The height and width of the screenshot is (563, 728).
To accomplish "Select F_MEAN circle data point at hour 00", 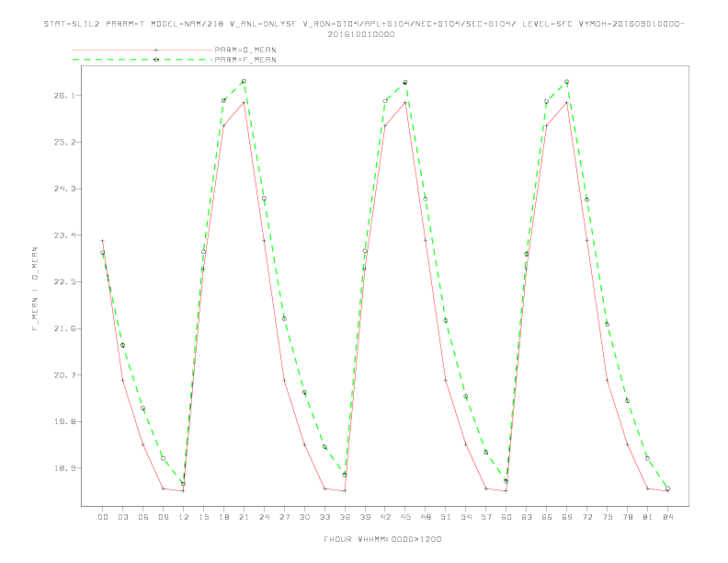I will [103, 253].
